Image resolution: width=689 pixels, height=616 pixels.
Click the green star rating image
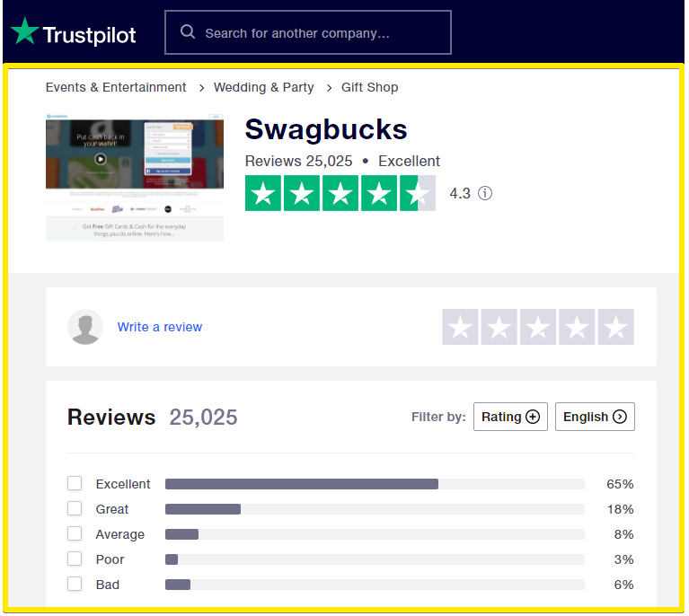(340, 193)
